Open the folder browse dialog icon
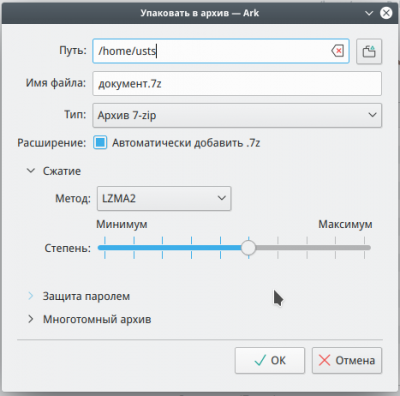The height and width of the screenshot is (396, 400). click(369, 51)
